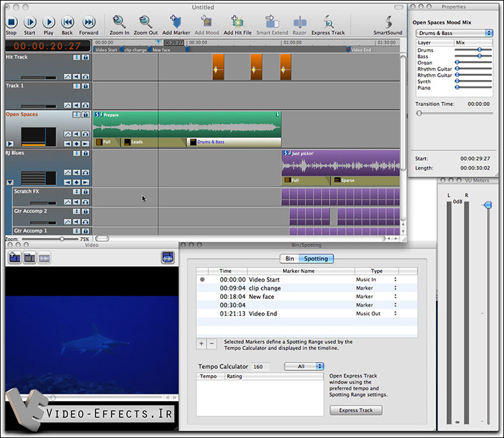This screenshot has width=504, height=438.
Task: Click the Express Track button in Spotting panel
Action: (x=355, y=410)
